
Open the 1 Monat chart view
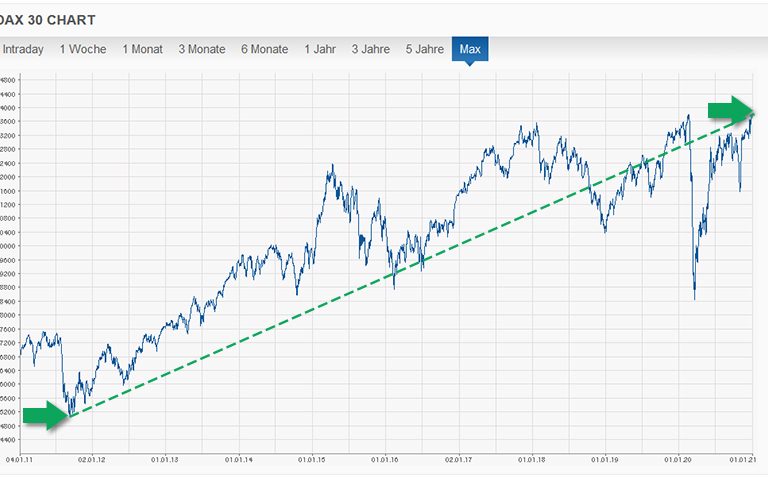point(143,49)
